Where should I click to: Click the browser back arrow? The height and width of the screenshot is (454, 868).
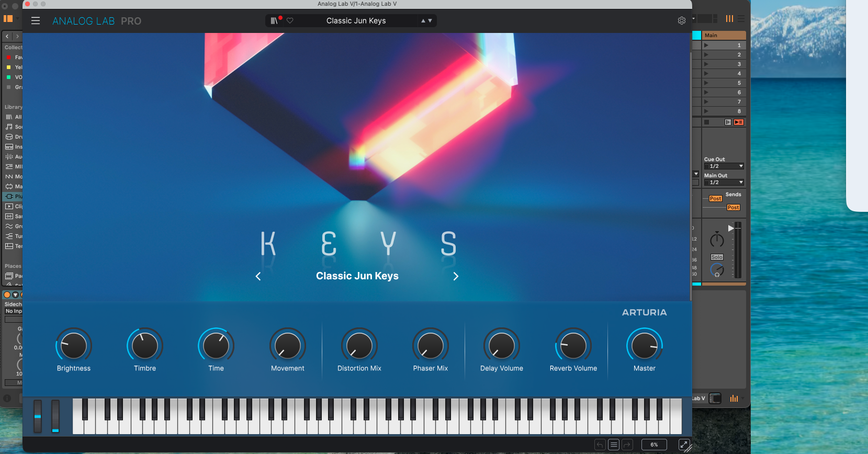tap(7, 37)
